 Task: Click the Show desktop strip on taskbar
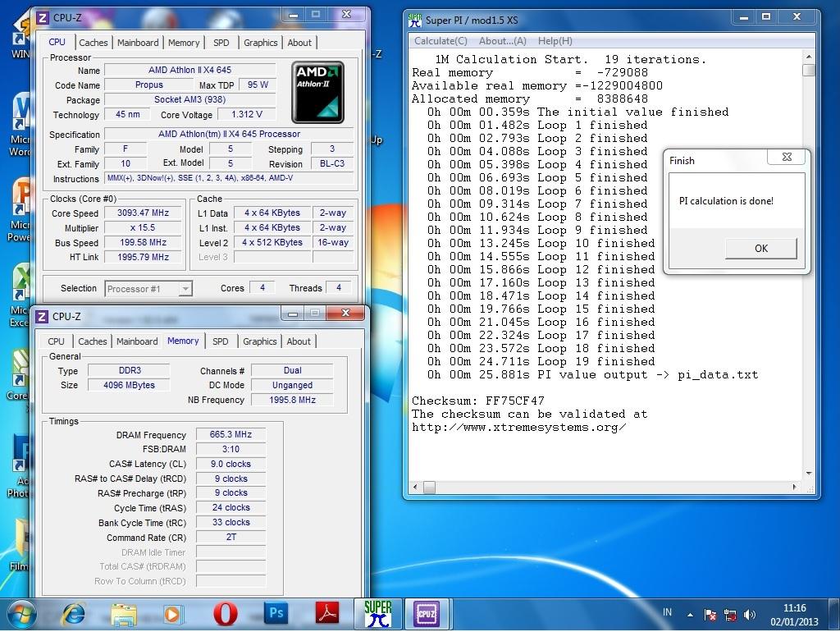833,615
